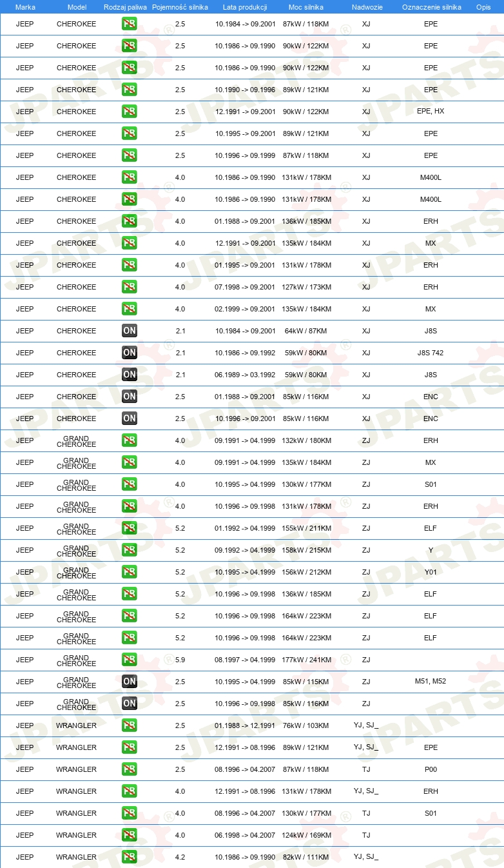Click diesel ON icon in Grand Cherokee 10.1996 -> 09.1998 row
This screenshot has width=504, height=868.
click(130, 704)
